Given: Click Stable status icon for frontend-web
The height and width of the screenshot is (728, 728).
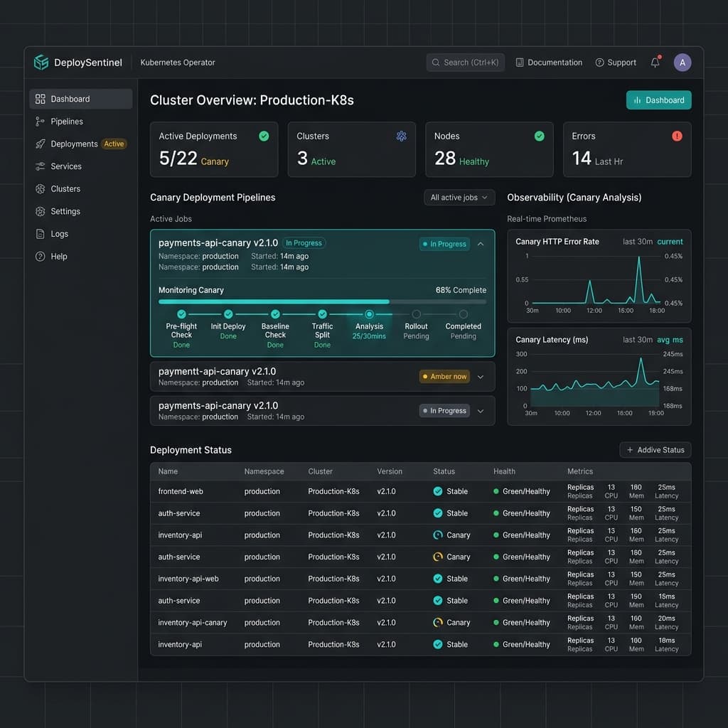Looking at the screenshot, I should coord(438,491).
